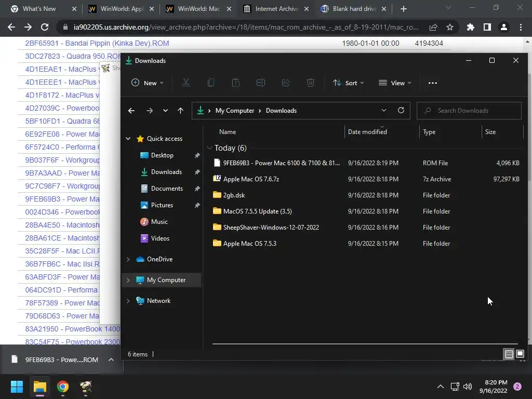532x399 pixels.
Task: Click the Cut scissors icon in Explorer toolbar
Action: 185,83
